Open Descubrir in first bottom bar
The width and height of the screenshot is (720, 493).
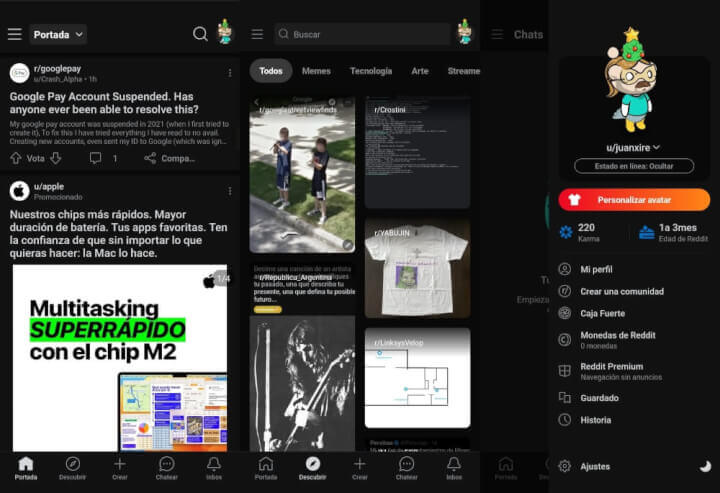(x=73, y=468)
